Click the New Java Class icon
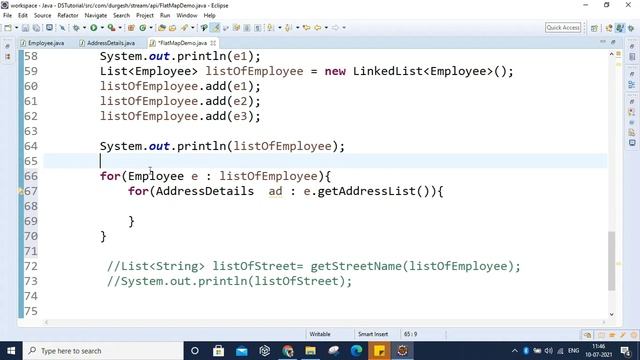Viewport: 640px width, 360px height. coord(142,28)
